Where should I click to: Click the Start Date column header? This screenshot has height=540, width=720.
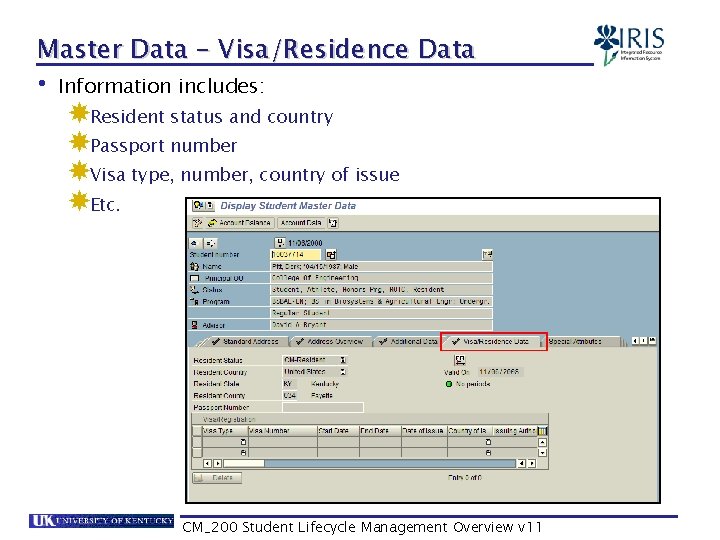pyautogui.click(x=338, y=431)
